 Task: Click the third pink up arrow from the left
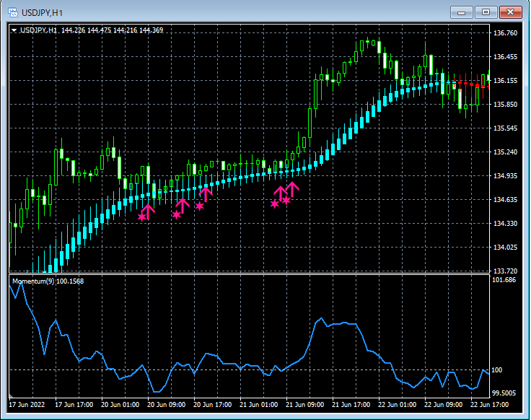pos(206,194)
